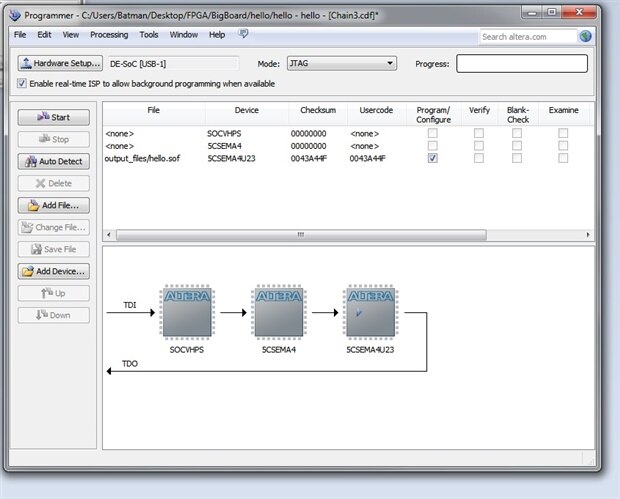
Task: Select the SOCVHPS chip in chain diagram
Action: click(187, 311)
